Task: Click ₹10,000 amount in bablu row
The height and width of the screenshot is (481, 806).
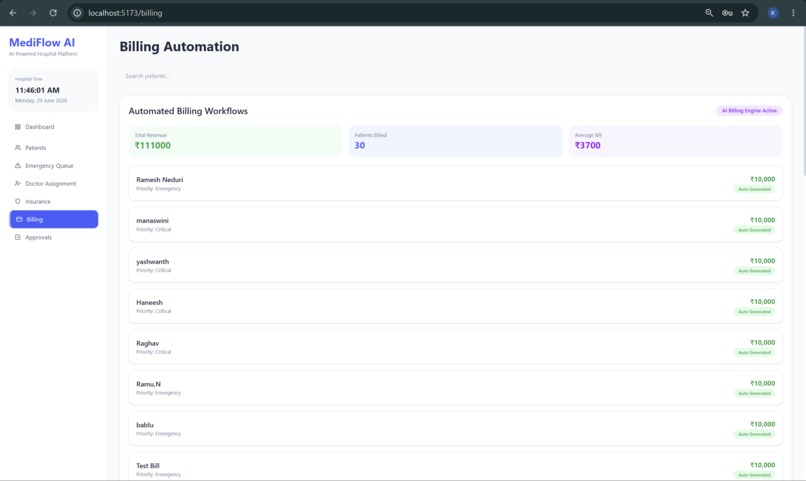Action: 762,424
